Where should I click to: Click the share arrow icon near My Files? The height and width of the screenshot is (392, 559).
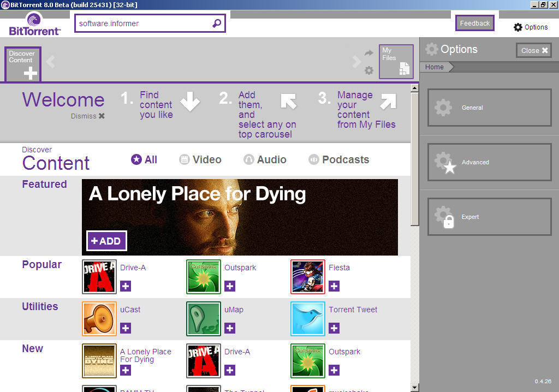368,53
